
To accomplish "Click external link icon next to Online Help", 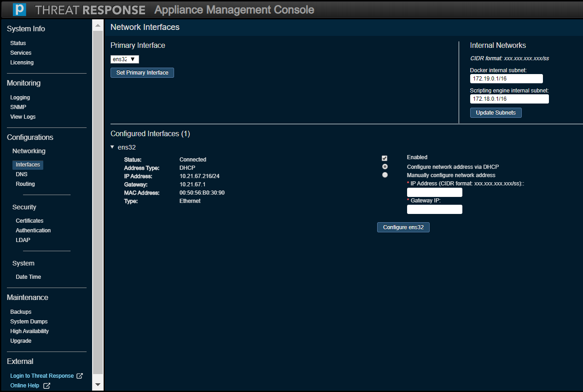I will point(47,386).
